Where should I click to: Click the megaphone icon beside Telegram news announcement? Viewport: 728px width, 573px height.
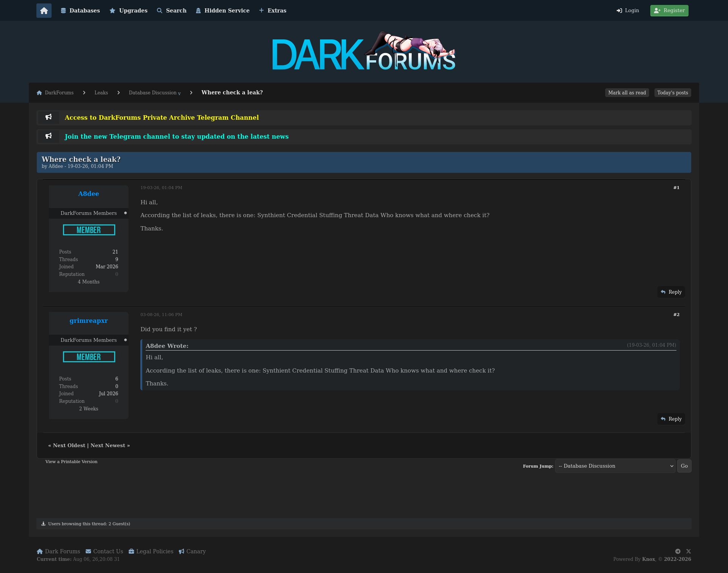coord(49,136)
